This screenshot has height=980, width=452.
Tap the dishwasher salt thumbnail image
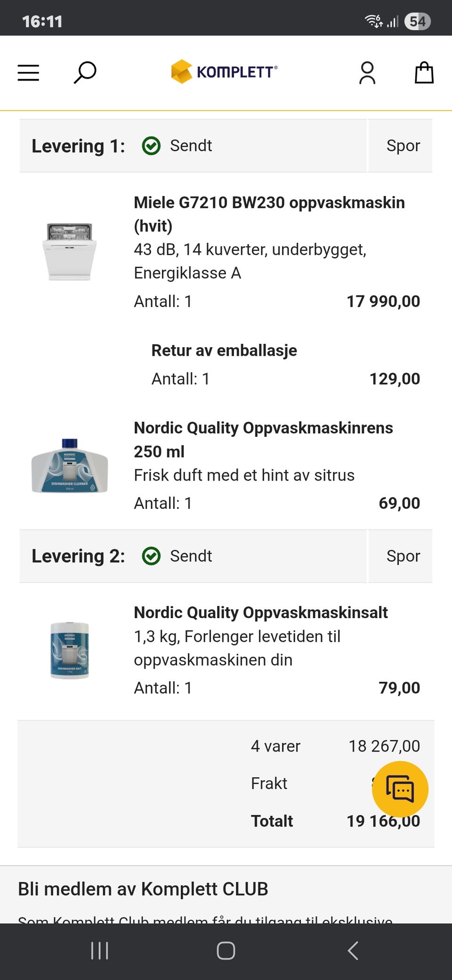tap(70, 650)
